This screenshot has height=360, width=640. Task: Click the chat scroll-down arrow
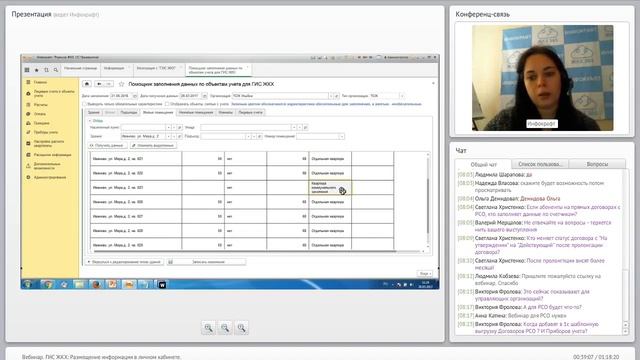[625, 331]
